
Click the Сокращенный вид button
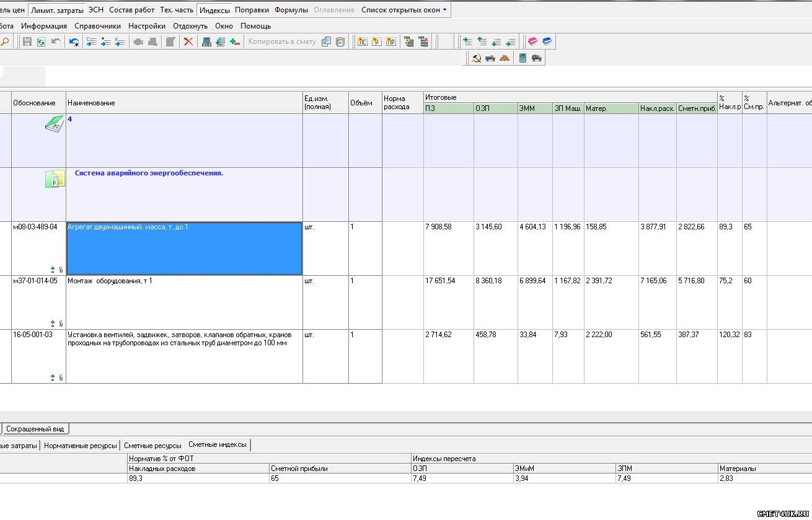pyautogui.click(x=35, y=429)
